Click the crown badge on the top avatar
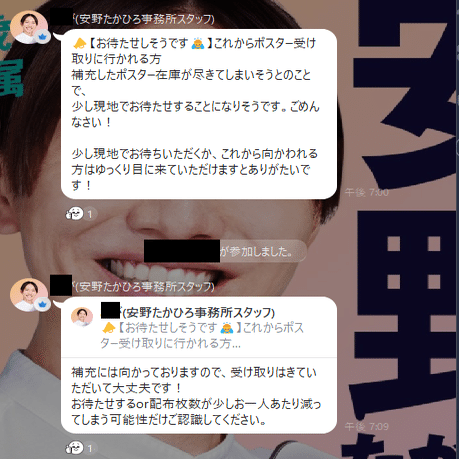 [43, 37]
